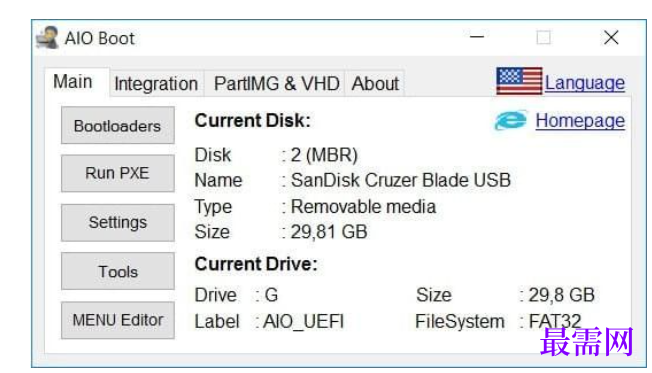The width and height of the screenshot is (652, 373).
Task: Click the Bootloaders button
Action: [x=118, y=126]
